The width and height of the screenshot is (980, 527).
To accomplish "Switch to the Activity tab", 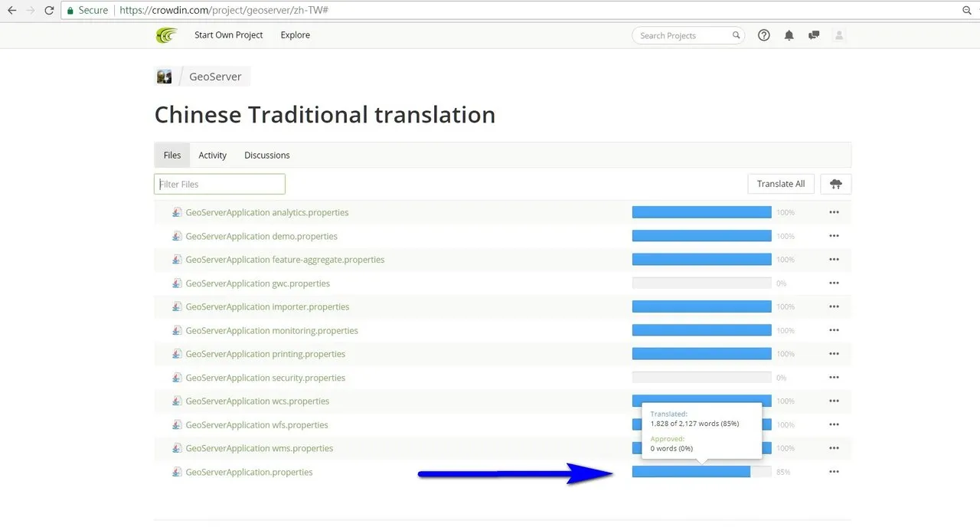I will [x=213, y=155].
